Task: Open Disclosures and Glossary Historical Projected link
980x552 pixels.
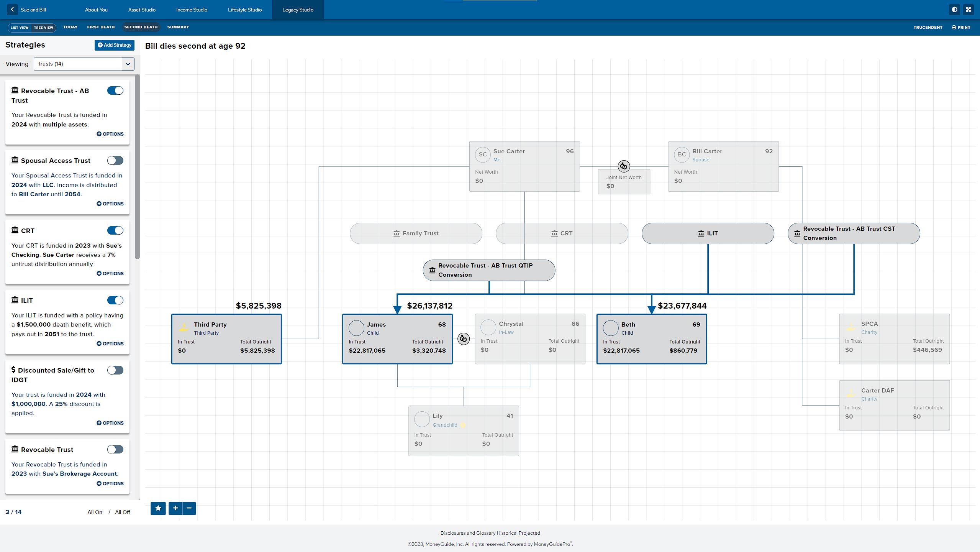Action: point(490,533)
